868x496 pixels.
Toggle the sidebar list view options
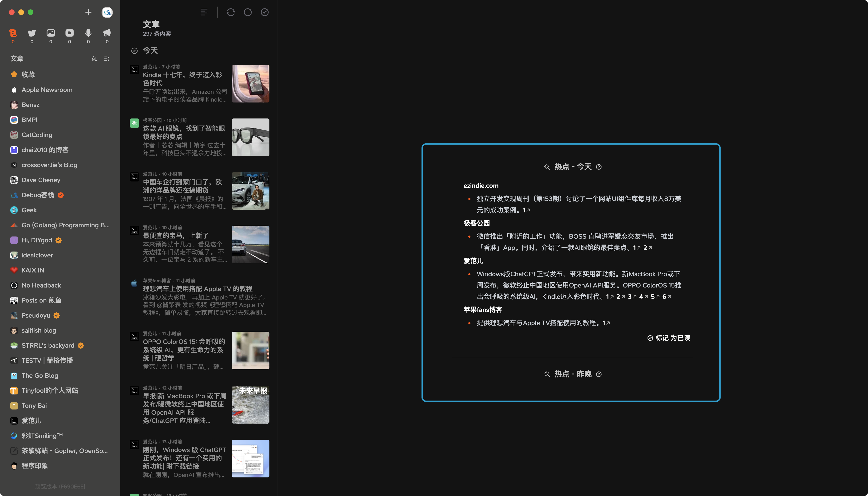click(107, 59)
